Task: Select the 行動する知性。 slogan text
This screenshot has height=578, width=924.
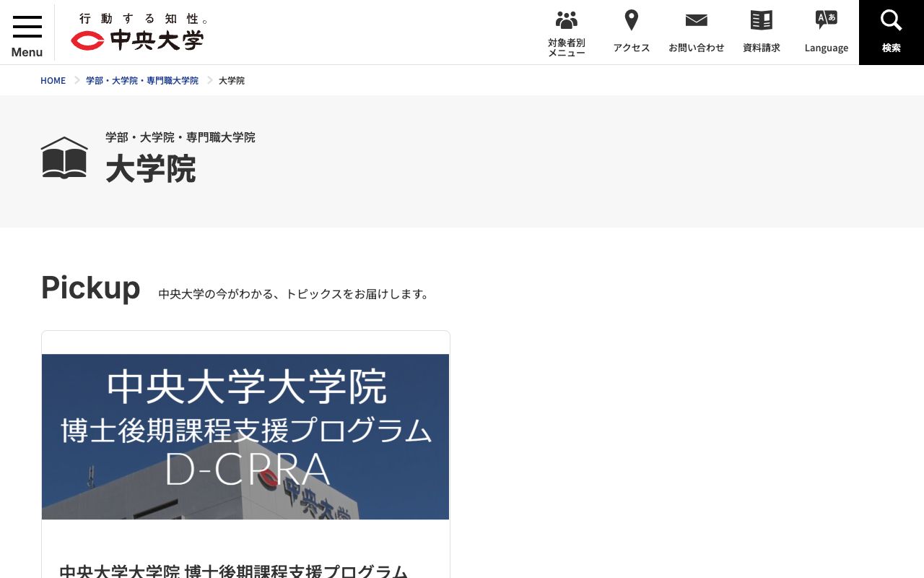Action: [144, 19]
